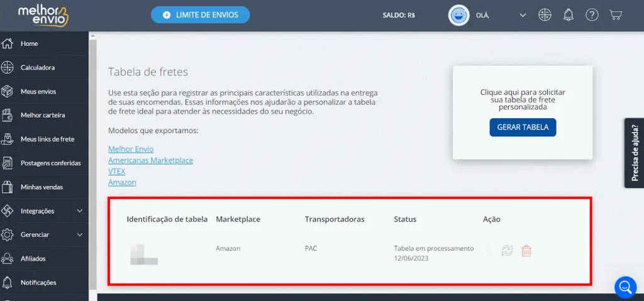Screen dimensions: 644x301
Task: Open Postagens conferidas checklist icon
Action: 8,163
